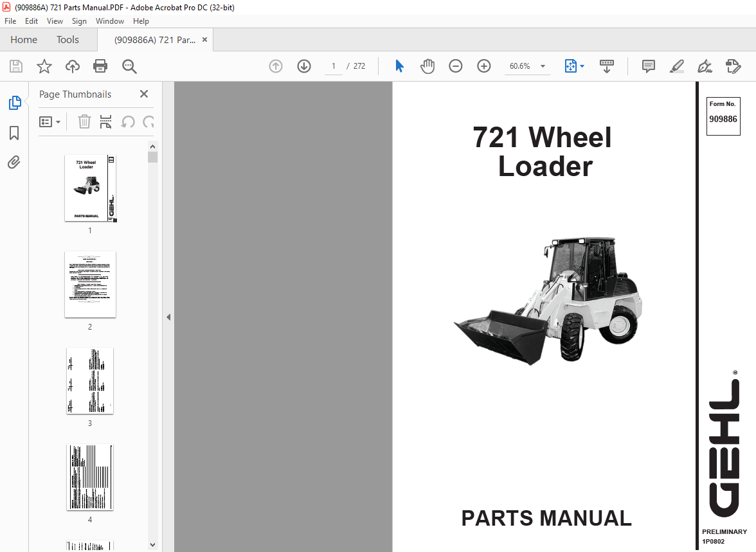
Task: Click the fit page view icon
Action: [570, 66]
